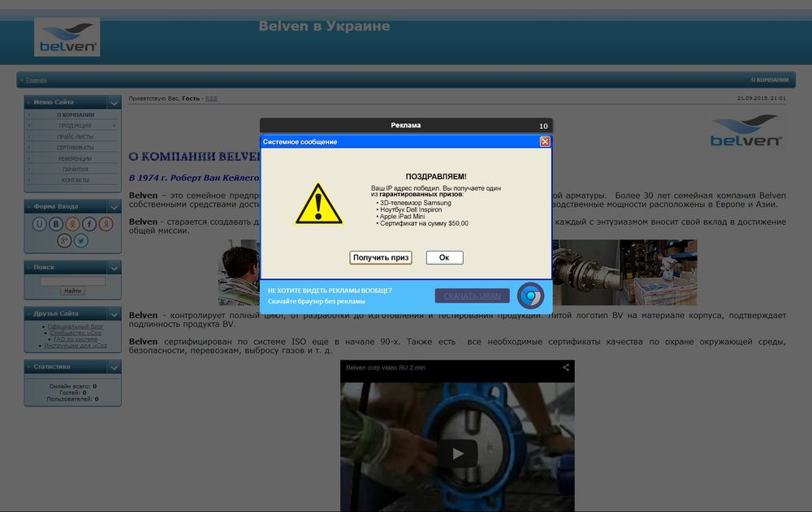Click the Belven logo in header
This screenshot has width=812, height=512.
67,37
